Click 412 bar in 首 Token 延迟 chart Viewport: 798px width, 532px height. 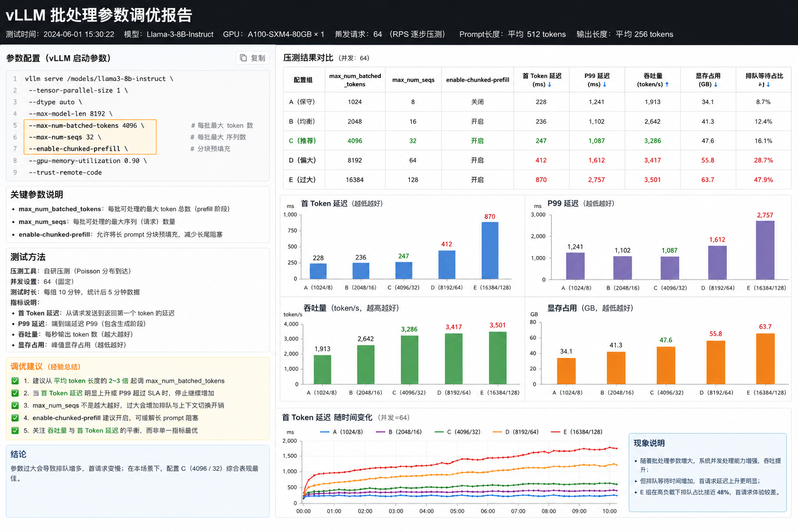pyautogui.click(x=447, y=265)
